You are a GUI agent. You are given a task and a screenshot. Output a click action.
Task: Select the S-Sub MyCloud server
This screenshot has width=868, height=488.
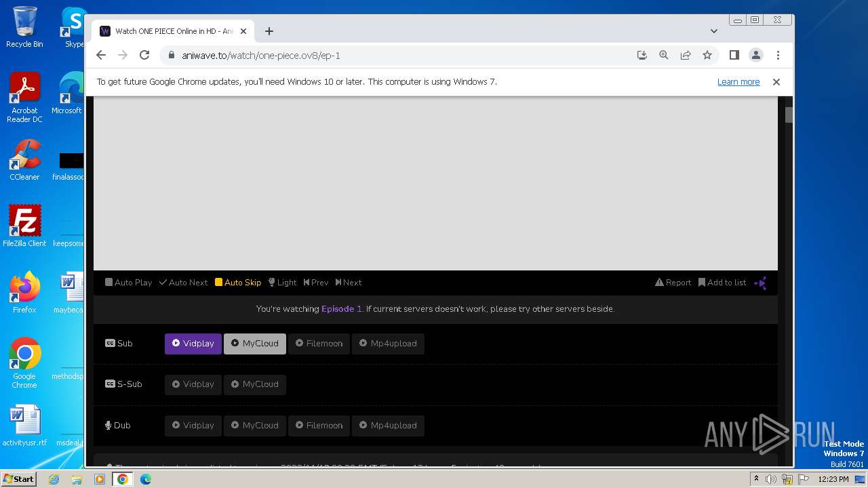tap(255, 384)
